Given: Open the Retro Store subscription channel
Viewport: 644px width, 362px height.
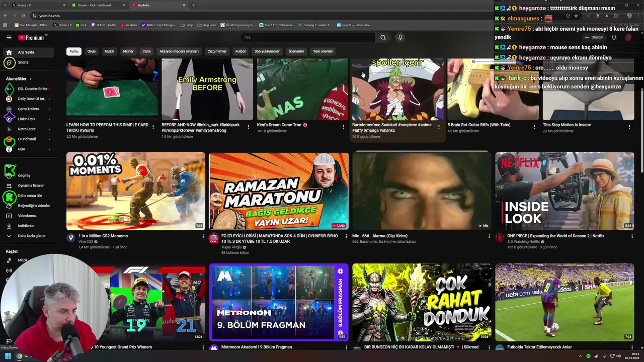Looking at the screenshot, I should 28,129.
